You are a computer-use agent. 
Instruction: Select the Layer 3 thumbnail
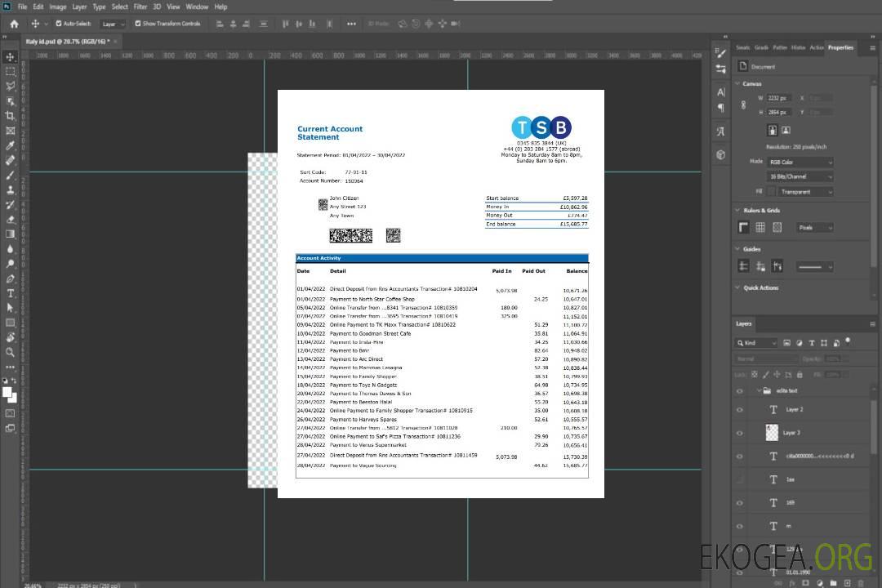[x=772, y=433]
